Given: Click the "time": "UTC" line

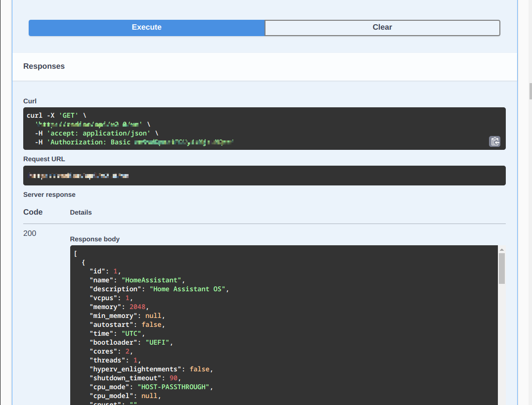Looking at the screenshot, I should (x=117, y=333).
